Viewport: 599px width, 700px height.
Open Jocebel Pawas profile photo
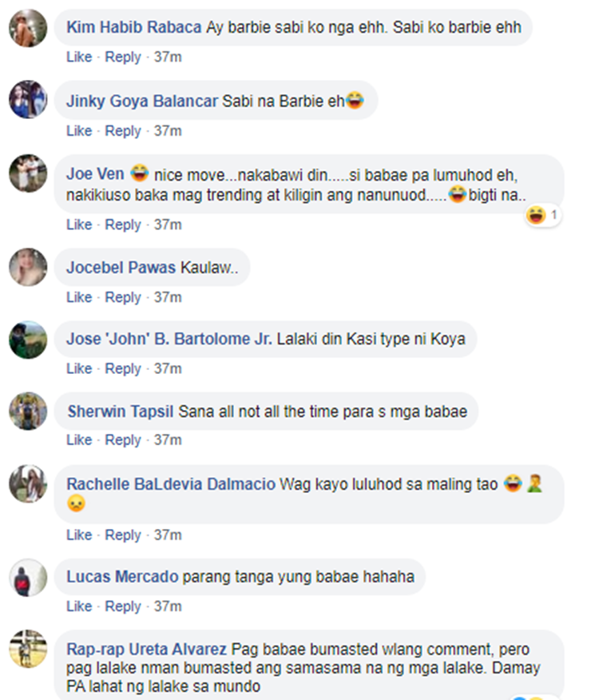pyautogui.click(x=28, y=267)
